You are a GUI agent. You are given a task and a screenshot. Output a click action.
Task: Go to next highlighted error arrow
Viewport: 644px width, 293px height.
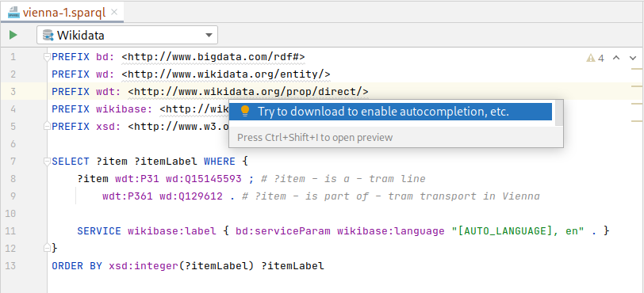coord(633,58)
